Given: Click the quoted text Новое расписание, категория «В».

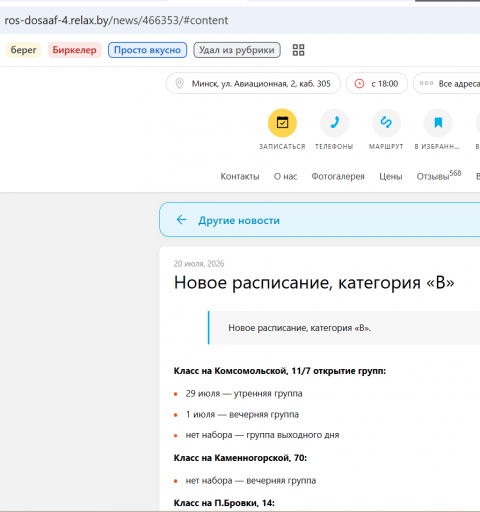Looking at the screenshot, I should click(299, 328).
